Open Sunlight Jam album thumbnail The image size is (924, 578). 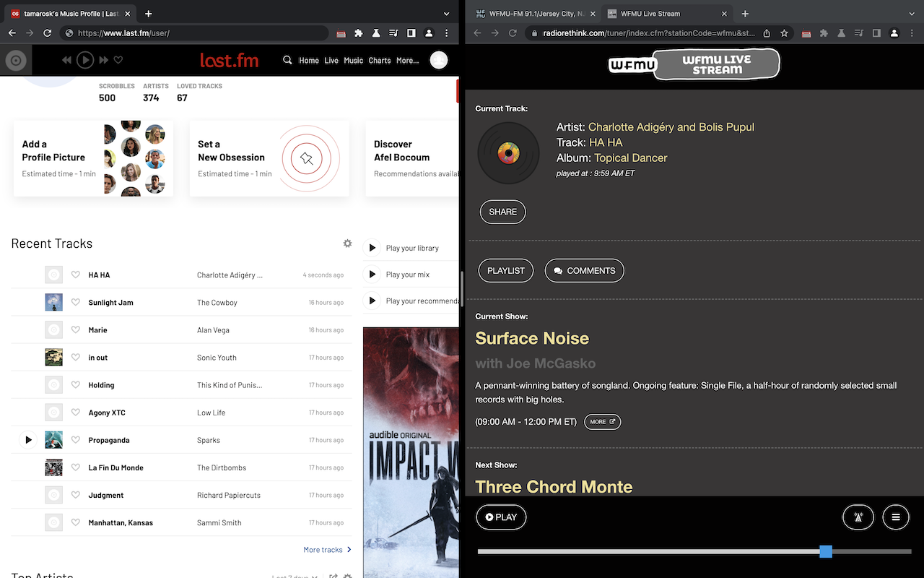coord(53,302)
